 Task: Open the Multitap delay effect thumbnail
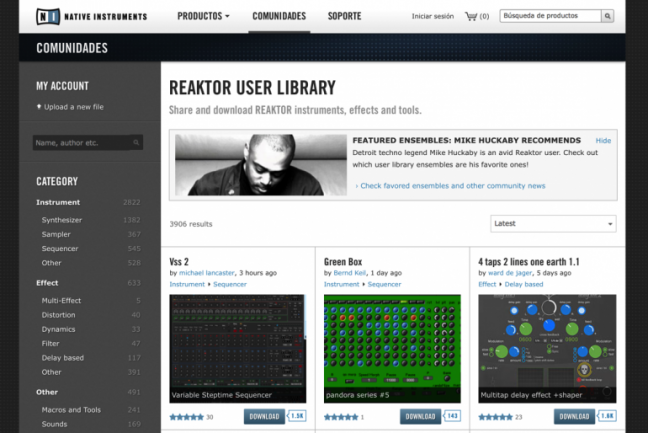[547, 349]
